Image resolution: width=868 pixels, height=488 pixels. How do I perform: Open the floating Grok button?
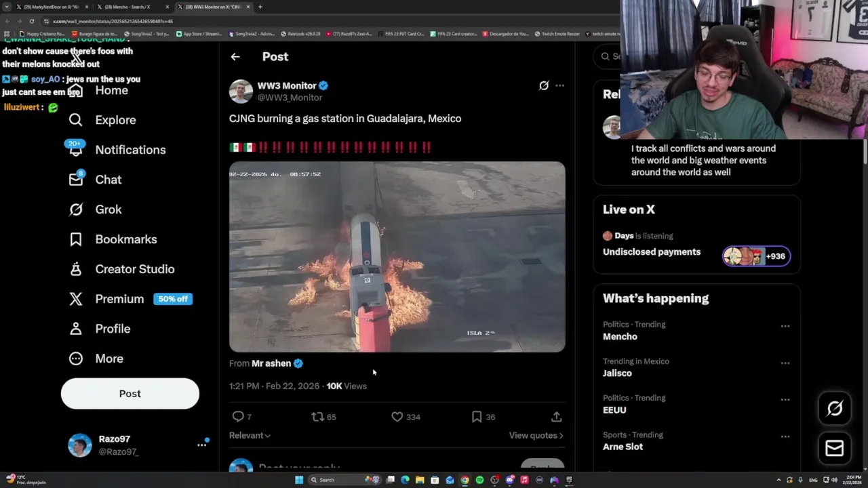(x=835, y=408)
